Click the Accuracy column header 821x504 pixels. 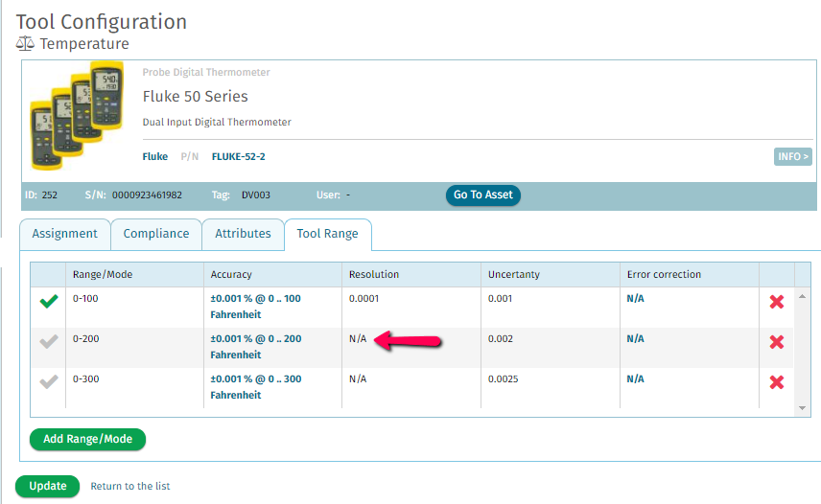(272, 274)
